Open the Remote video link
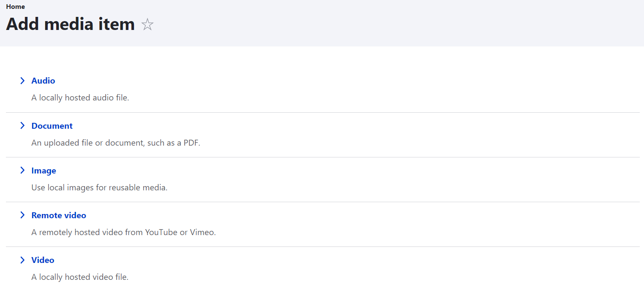Viewport: 644px width, 287px height. tap(59, 215)
